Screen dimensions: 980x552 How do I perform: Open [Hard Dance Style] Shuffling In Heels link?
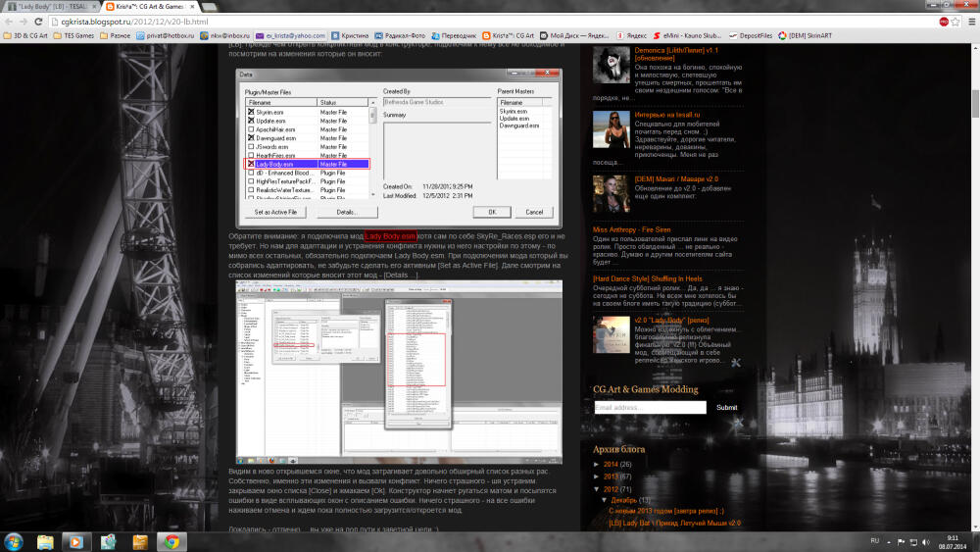tap(648, 278)
